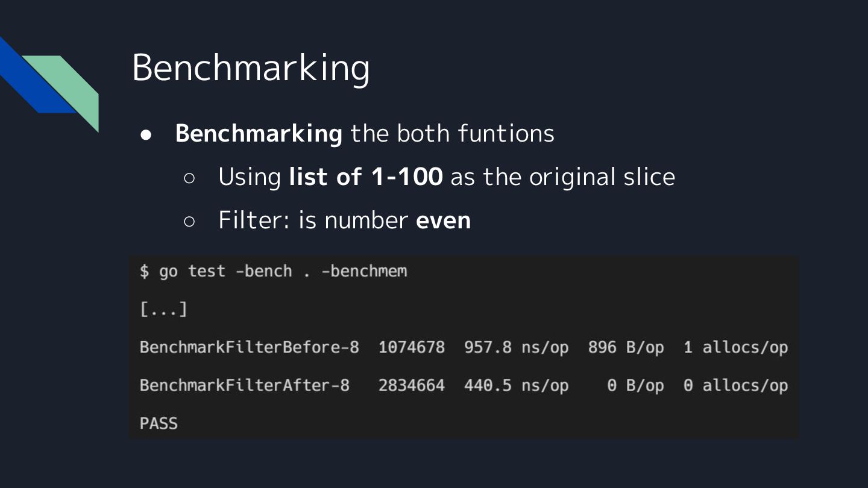
Task: Click the '1 allocs/op' value
Action: pyautogui.click(x=735, y=348)
